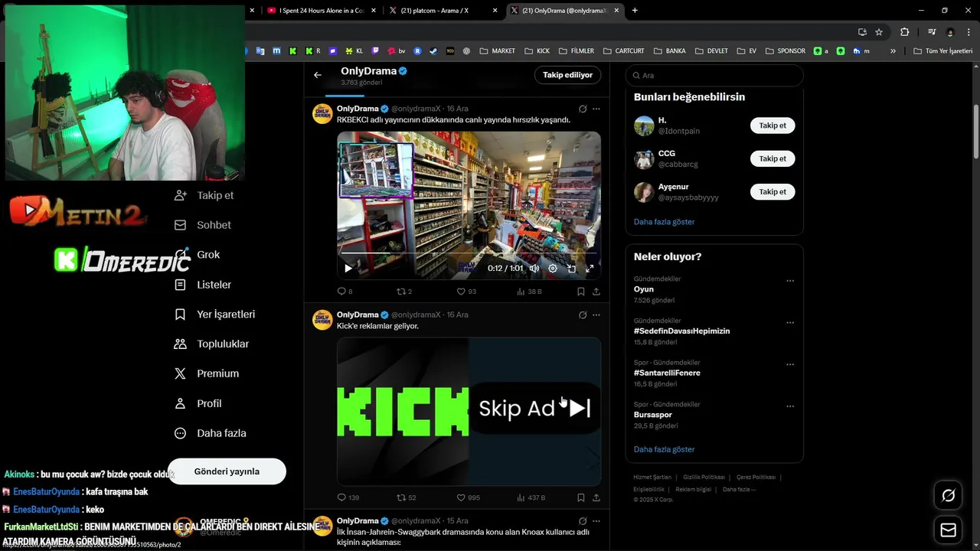
Task: Open Profil in the sidebar
Action: point(198,403)
